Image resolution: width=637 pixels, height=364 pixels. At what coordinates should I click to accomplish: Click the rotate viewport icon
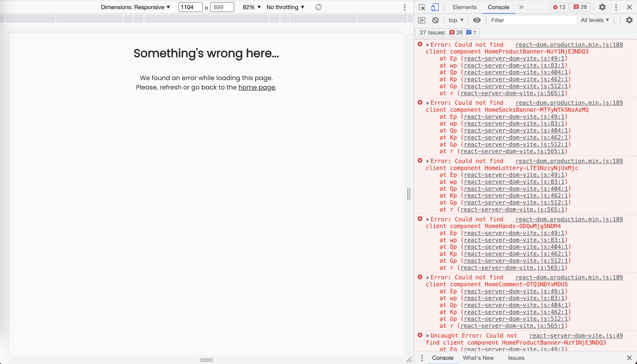[x=318, y=7]
